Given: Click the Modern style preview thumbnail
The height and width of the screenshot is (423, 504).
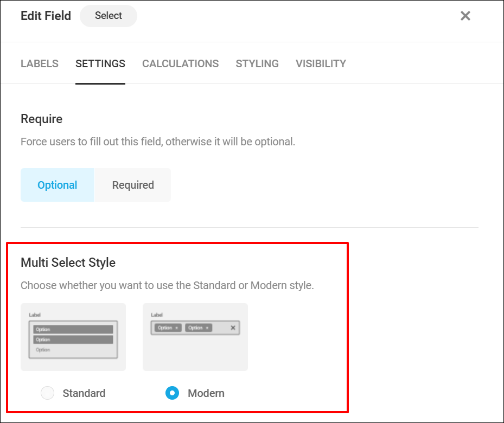Looking at the screenshot, I should 195,336.
